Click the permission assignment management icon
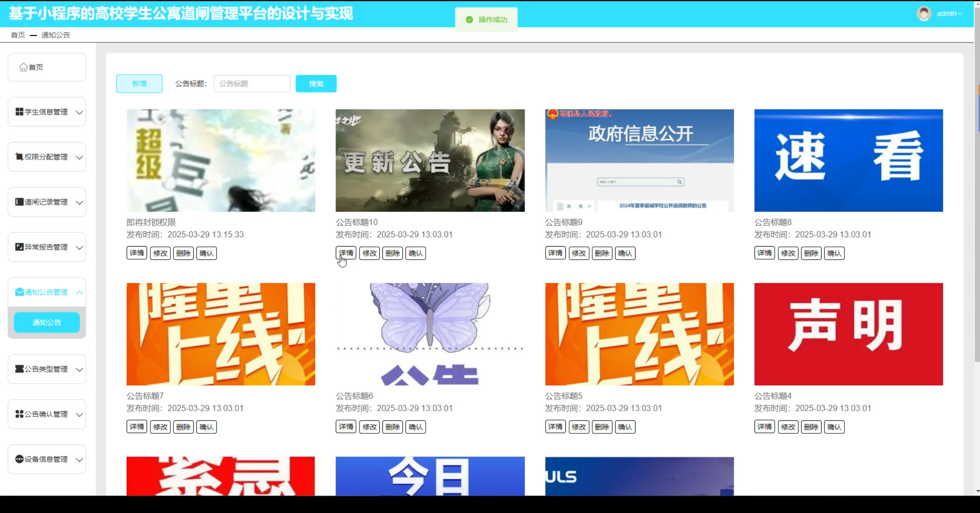The height and width of the screenshot is (513, 980). (19, 157)
